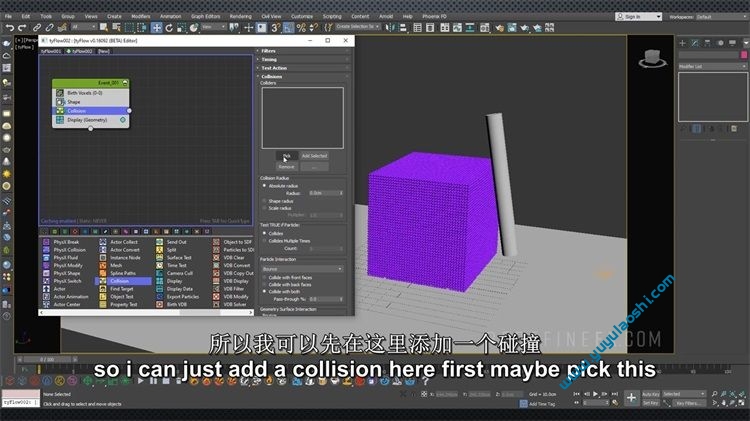Viewport: 750px width, 421px height.
Task: Pick the Send Out operator
Action: point(176,242)
